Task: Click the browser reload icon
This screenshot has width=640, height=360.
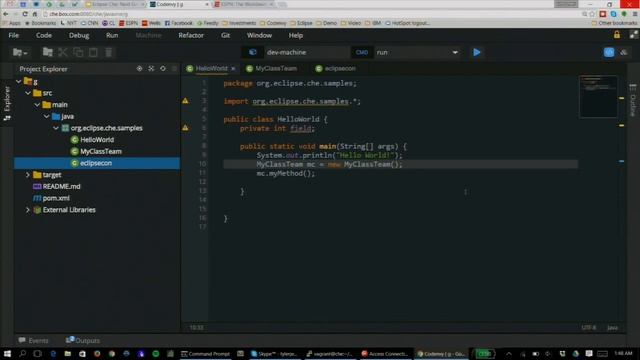Action: coord(25,14)
